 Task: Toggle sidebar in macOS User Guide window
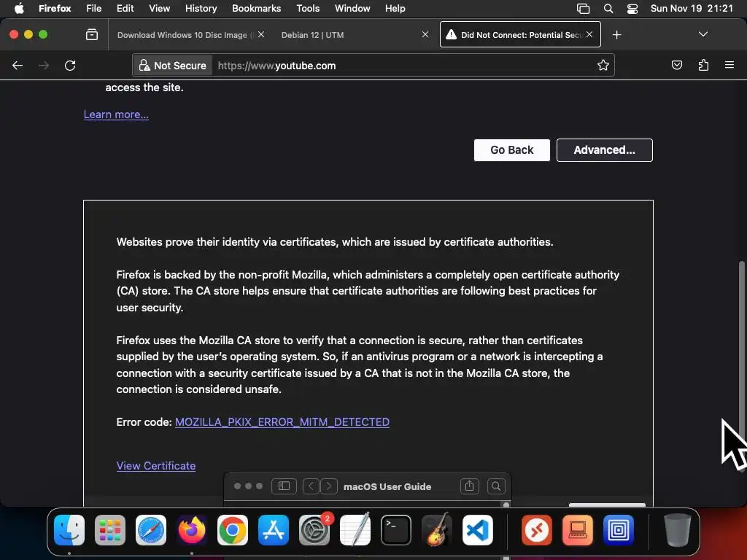pos(284,486)
